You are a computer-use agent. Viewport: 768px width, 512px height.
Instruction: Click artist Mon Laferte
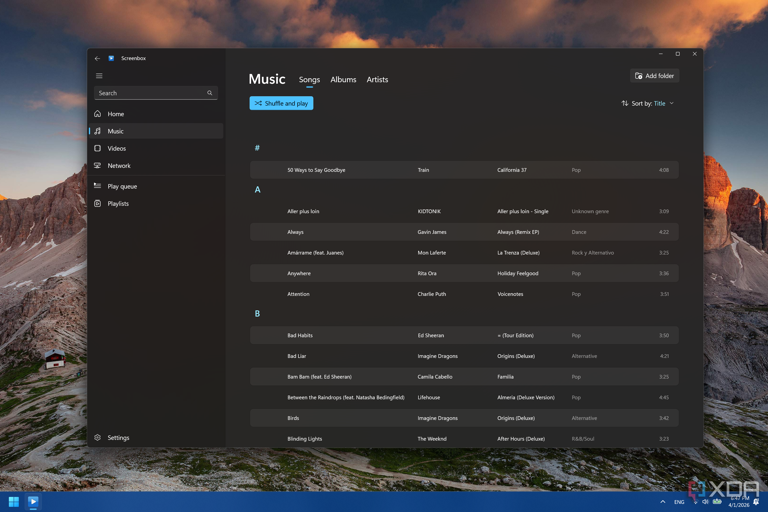point(432,253)
